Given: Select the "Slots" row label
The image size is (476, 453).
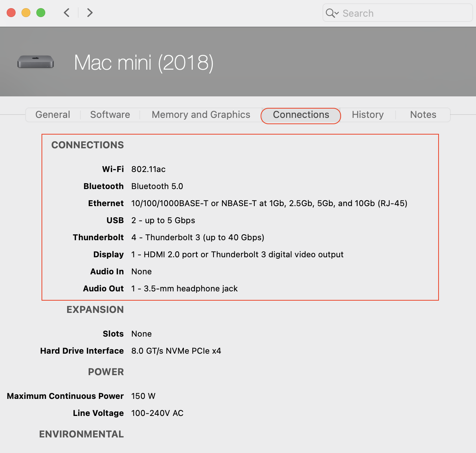Looking at the screenshot, I should click(x=113, y=334).
